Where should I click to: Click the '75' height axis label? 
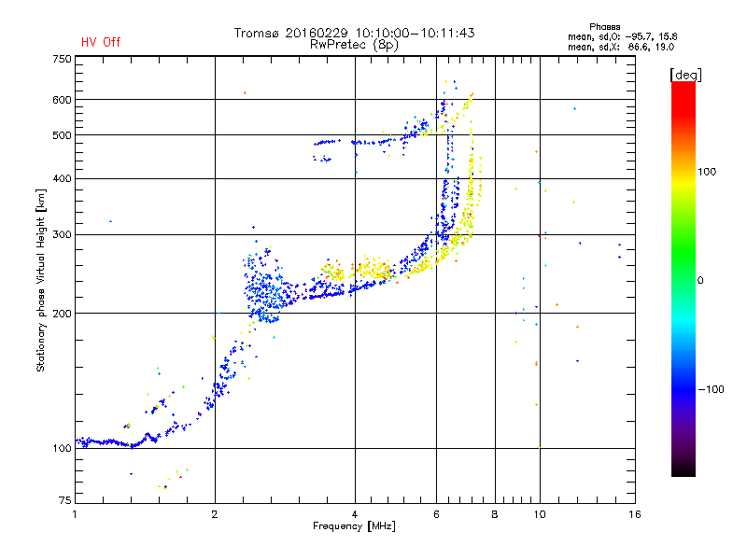65,500
